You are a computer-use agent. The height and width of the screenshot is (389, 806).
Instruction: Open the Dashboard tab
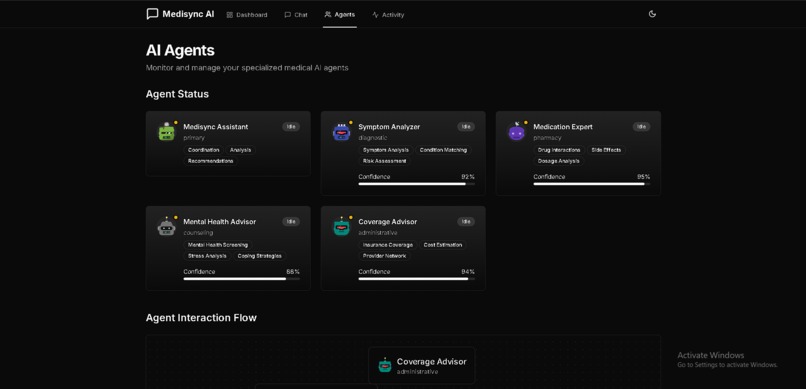(x=247, y=15)
